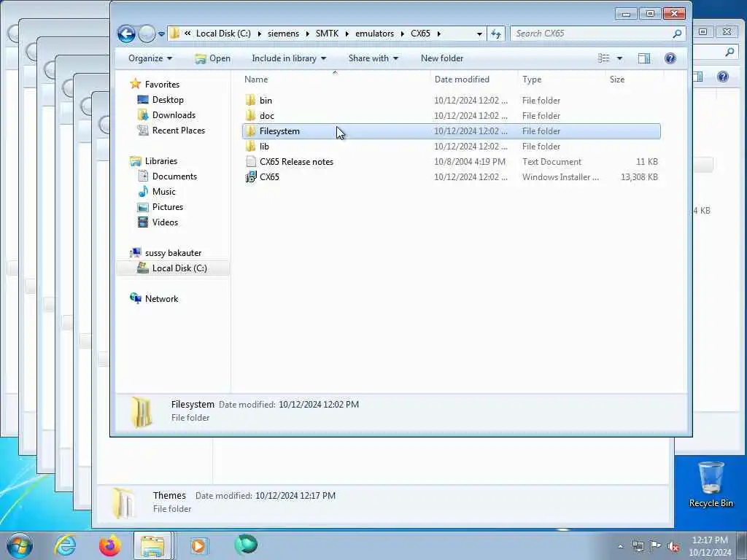Image resolution: width=747 pixels, height=560 pixels.
Task: Open the Include in library menu
Action: 289,58
